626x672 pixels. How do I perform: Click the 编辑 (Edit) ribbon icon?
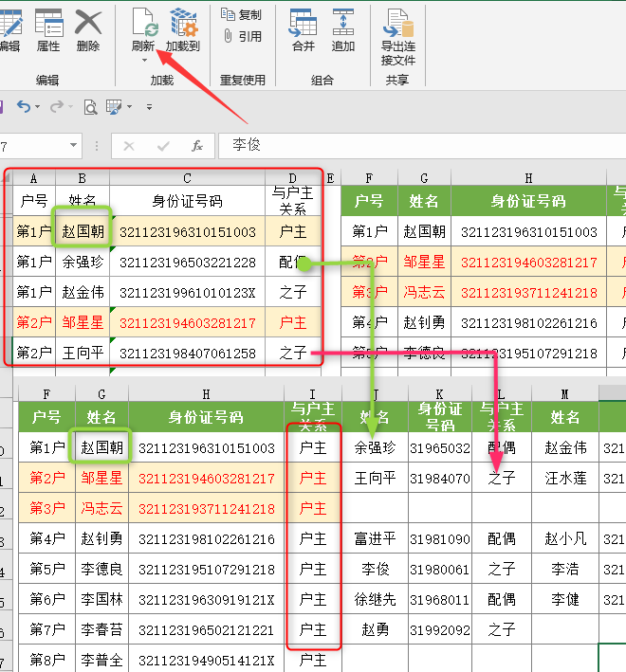coord(9,30)
